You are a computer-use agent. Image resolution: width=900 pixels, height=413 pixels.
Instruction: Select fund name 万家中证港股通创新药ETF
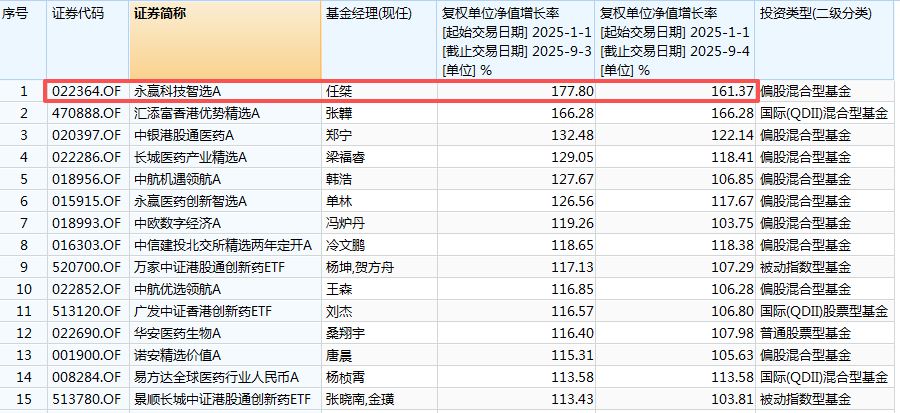pyautogui.click(x=210, y=267)
